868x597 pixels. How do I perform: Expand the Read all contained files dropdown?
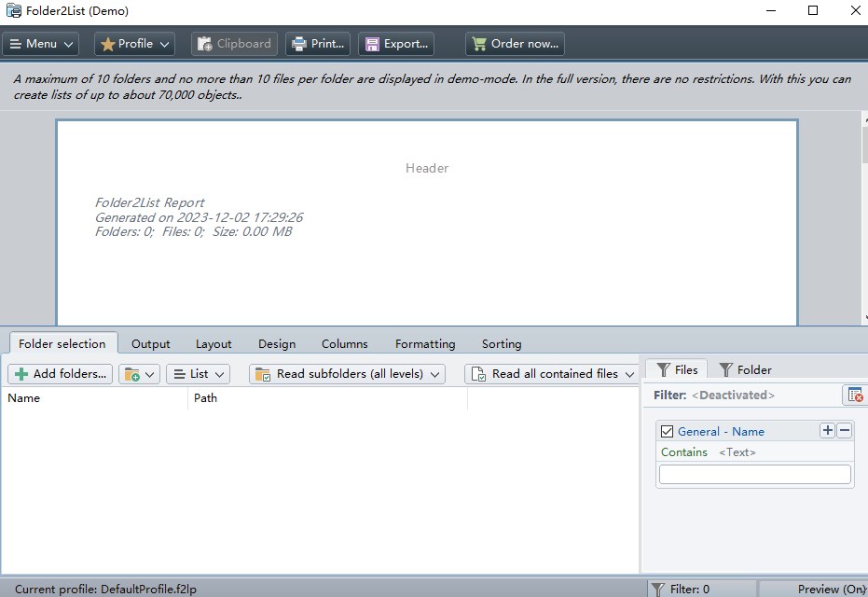pyautogui.click(x=552, y=374)
